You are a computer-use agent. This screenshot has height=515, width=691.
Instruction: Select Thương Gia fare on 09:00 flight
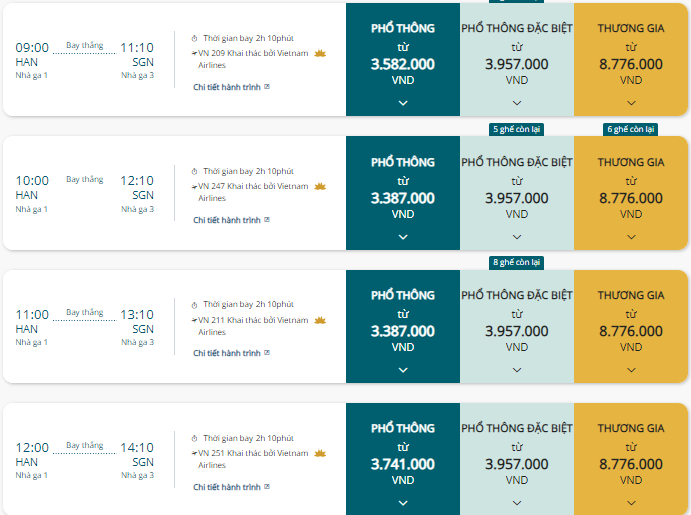click(631, 63)
